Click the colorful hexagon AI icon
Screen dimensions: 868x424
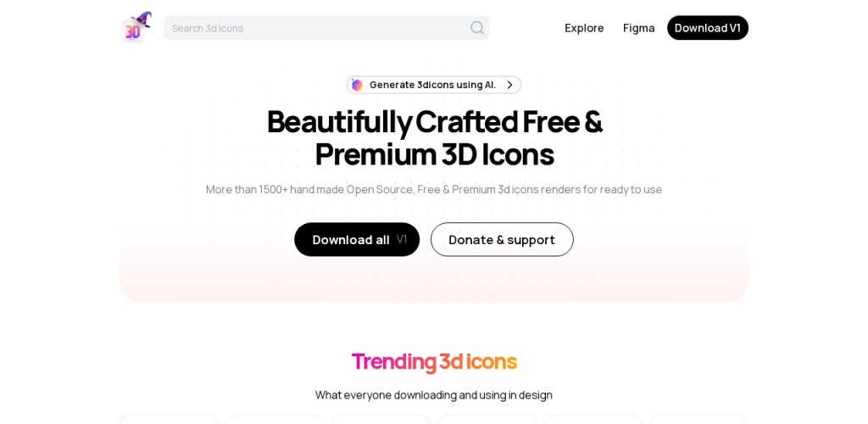pyautogui.click(x=357, y=85)
